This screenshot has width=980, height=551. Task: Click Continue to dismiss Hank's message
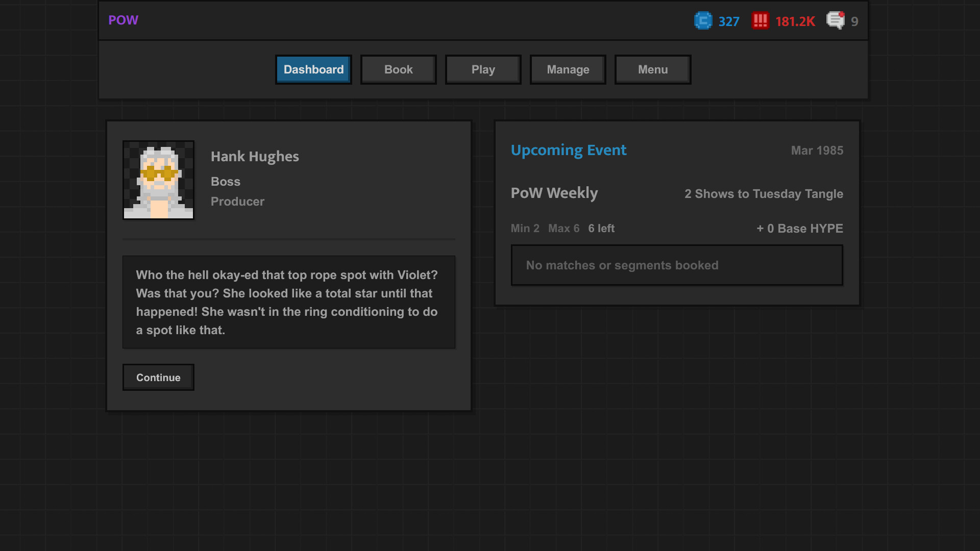(158, 378)
